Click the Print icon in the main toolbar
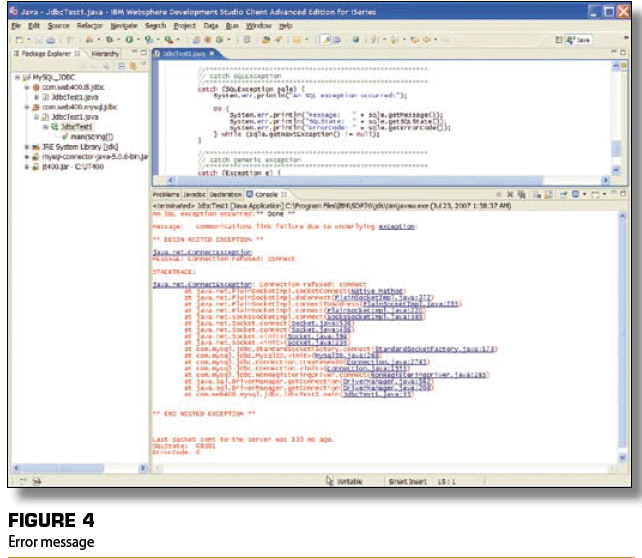Image resolution: width=642 pixels, height=558 pixels. tap(51, 40)
